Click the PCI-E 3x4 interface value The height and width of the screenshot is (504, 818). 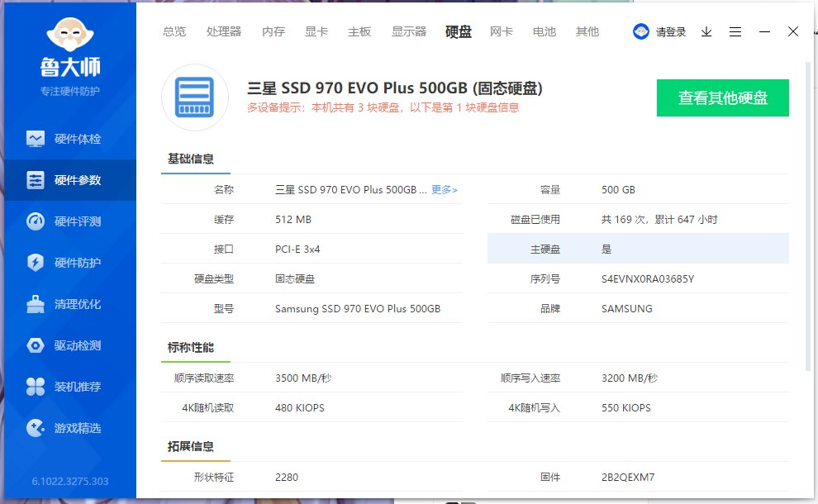click(x=297, y=250)
